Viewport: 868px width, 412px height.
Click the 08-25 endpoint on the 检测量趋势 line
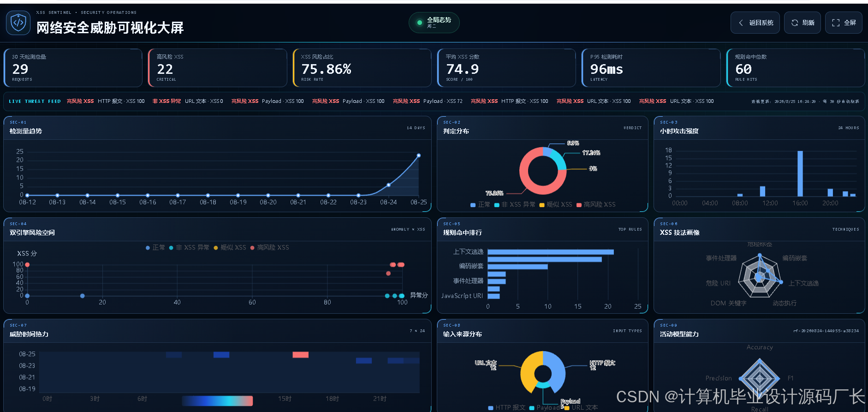point(419,155)
